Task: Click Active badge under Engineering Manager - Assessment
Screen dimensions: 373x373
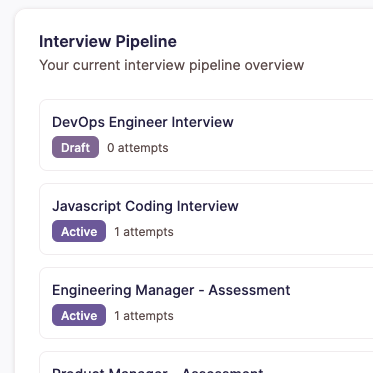Action: [79, 315]
